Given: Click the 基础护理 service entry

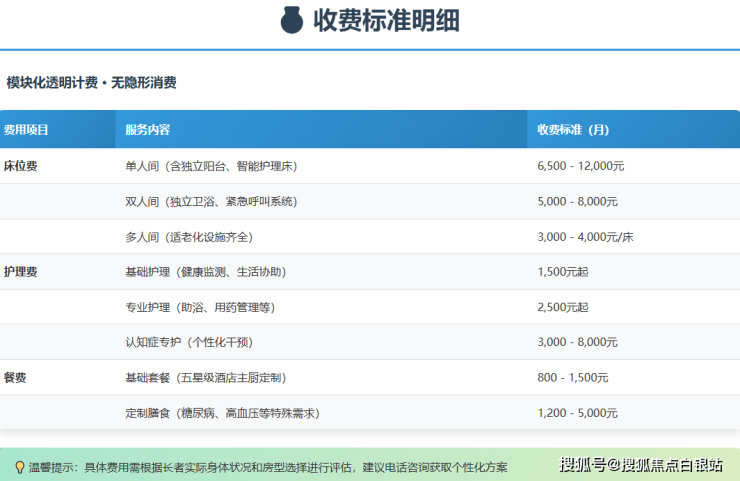Looking at the screenshot, I should pyautogui.click(x=194, y=272).
